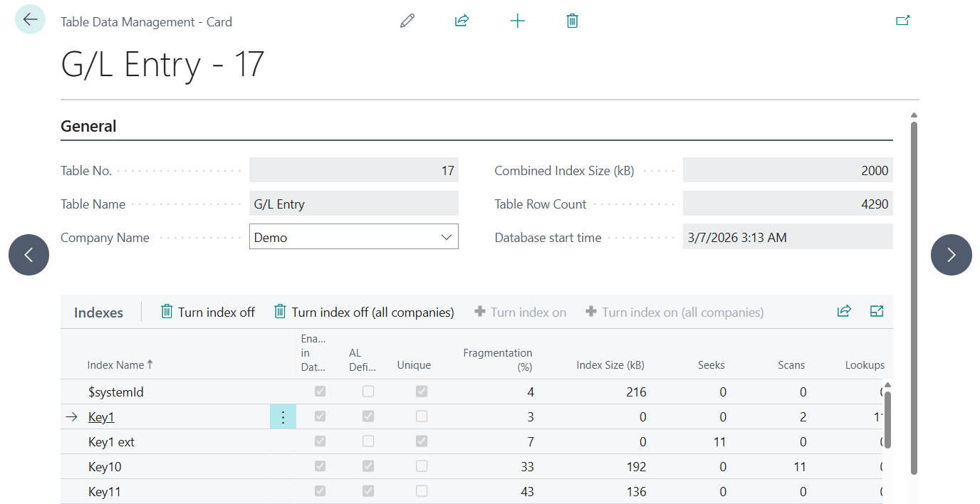This screenshot has width=980, height=504.
Task: Choose Turn index off for all companies
Action: pyautogui.click(x=364, y=311)
